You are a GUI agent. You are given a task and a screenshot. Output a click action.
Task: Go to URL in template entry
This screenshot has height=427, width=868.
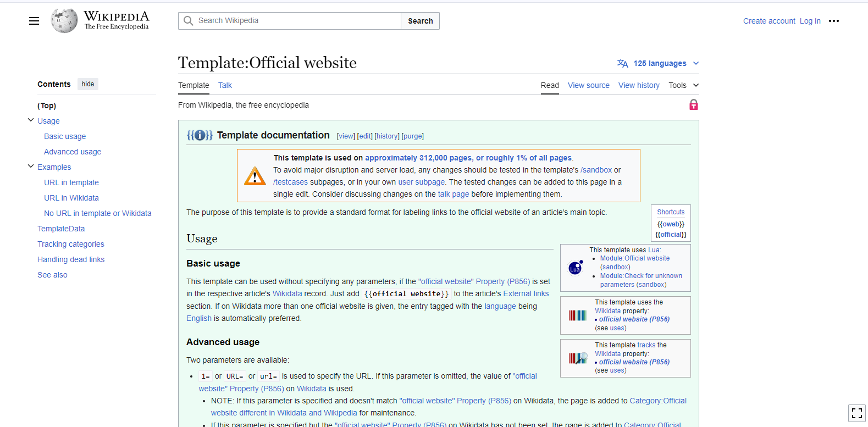click(71, 182)
